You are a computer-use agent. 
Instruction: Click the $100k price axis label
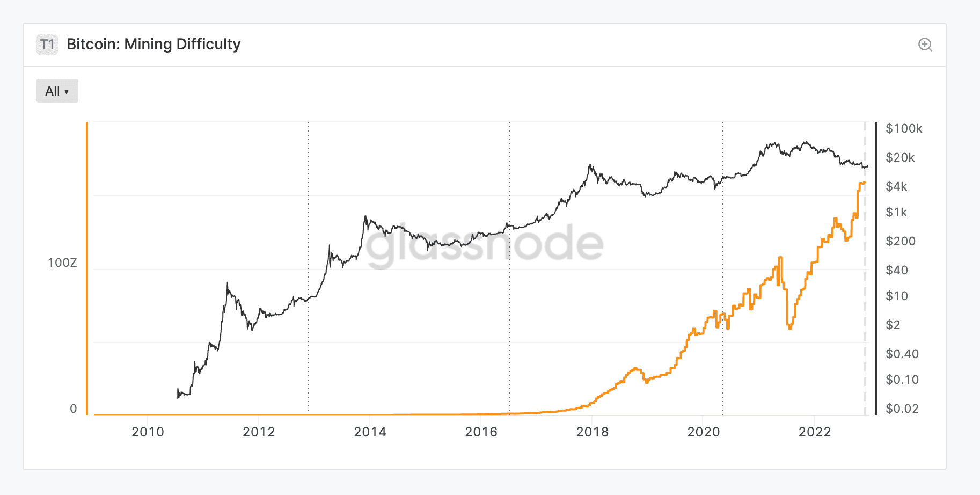[x=904, y=128]
